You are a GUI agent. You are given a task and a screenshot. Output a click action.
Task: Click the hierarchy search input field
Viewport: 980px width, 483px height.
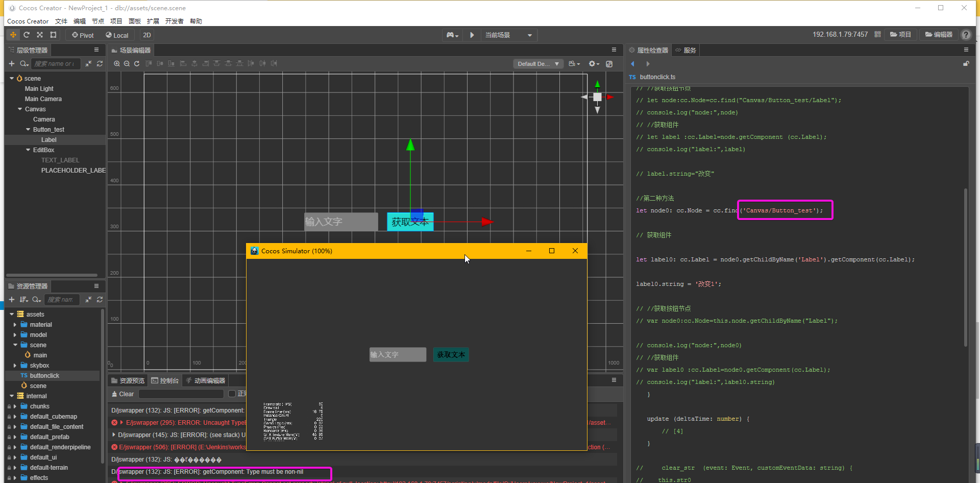[x=56, y=64]
